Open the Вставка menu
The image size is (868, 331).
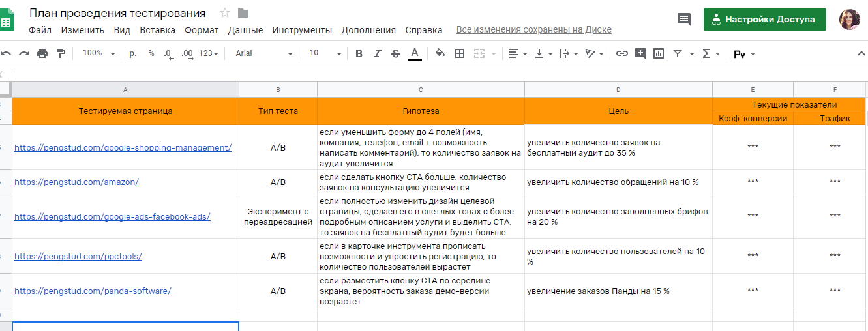pos(158,30)
